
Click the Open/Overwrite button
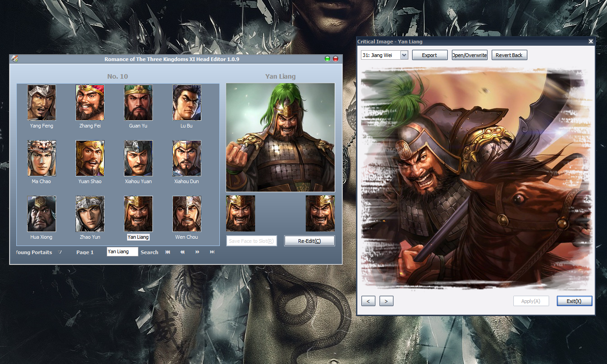469,55
